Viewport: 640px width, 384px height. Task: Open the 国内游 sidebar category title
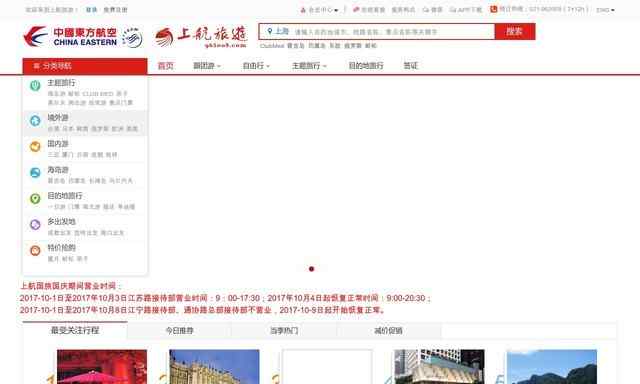58,144
